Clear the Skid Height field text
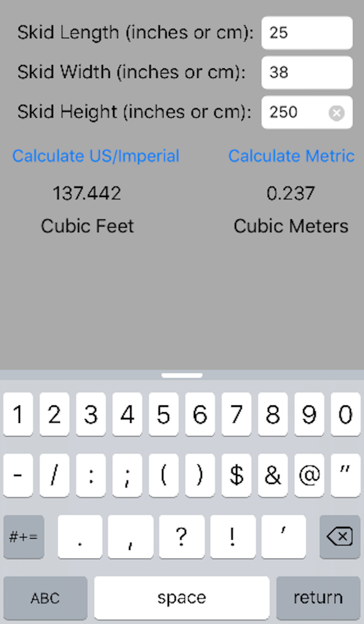The width and height of the screenshot is (364, 624). pyautogui.click(x=337, y=113)
